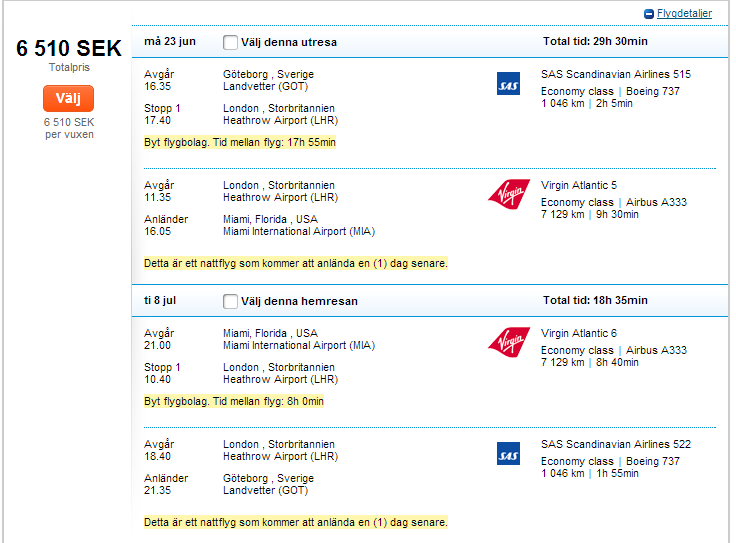The width and height of the screenshot is (736, 543).
Task: Click the 6 510 SEK total price
Action: click(69, 49)
